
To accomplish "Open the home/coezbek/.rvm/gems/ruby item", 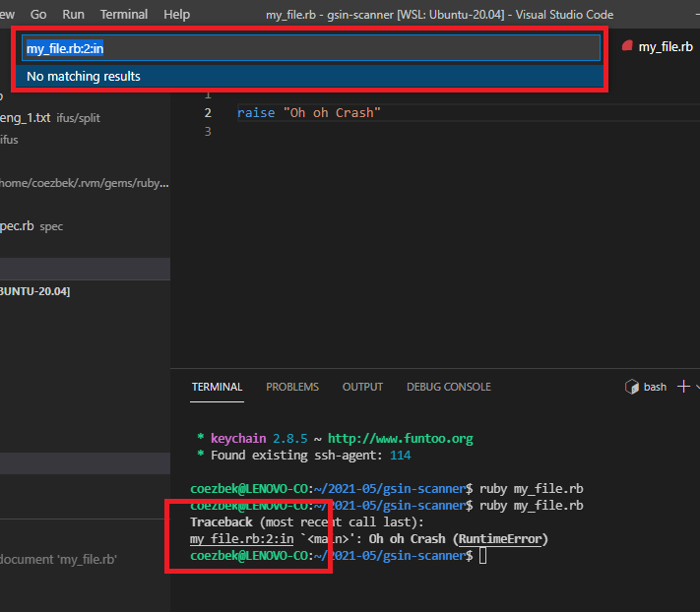I will pyautogui.click(x=85, y=183).
